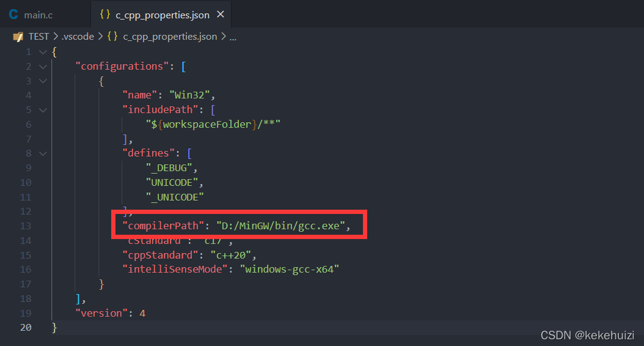The height and width of the screenshot is (346, 644).
Task: Click the JSON braces icon on the tab
Action: [x=105, y=15]
